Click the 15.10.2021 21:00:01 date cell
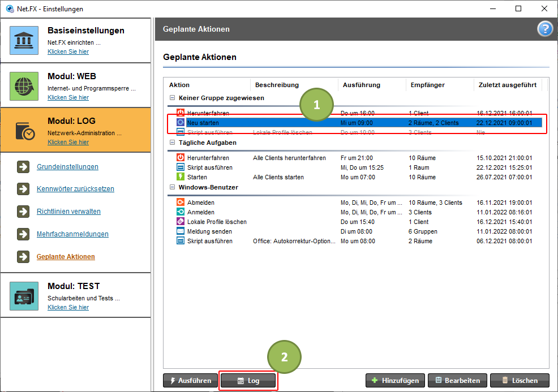The height and width of the screenshot is (392, 558). pos(504,158)
